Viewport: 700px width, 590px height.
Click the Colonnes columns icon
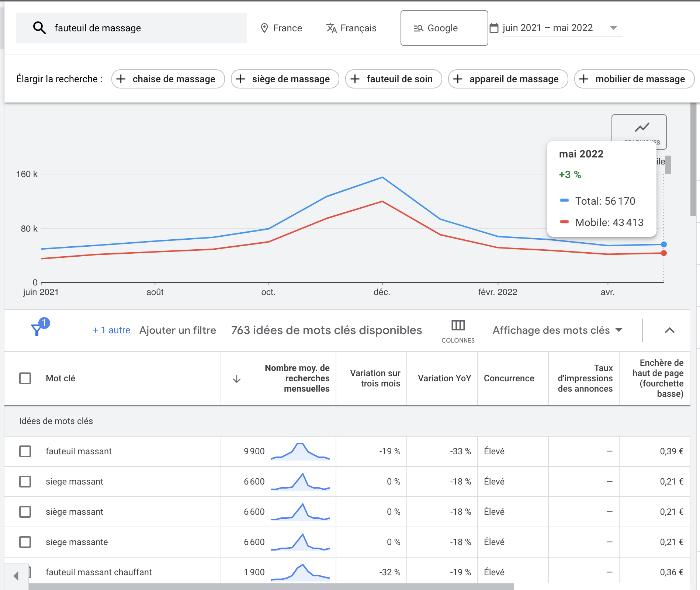(x=458, y=326)
